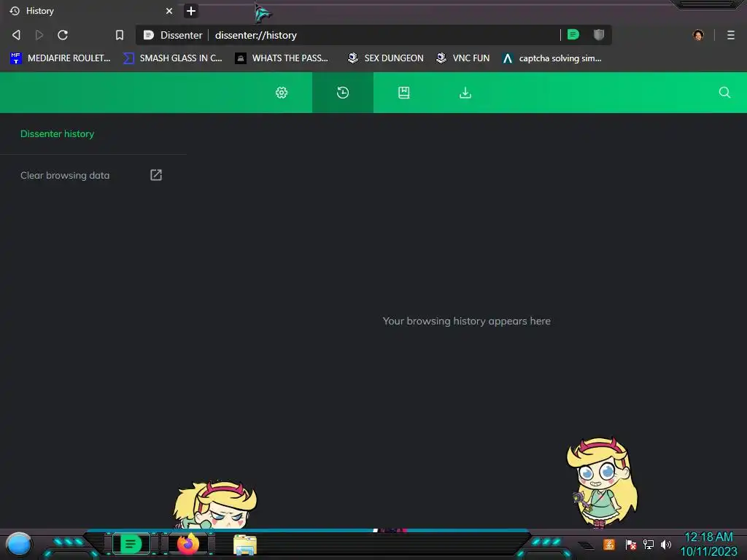
Task: Click the address bar showing dissenter://history
Action: [373, 35]
